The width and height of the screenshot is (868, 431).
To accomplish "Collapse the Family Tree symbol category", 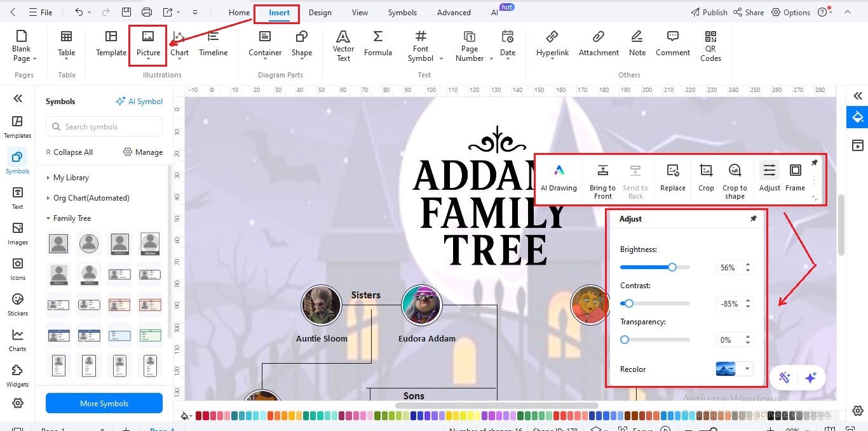I will point(72,218).
